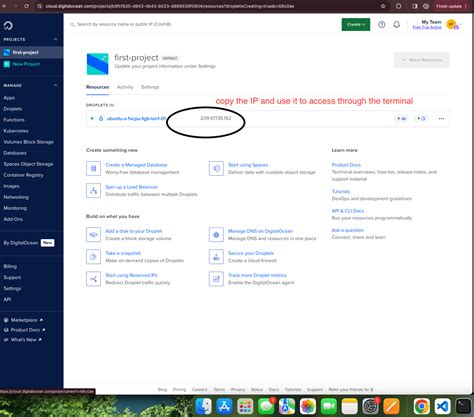This screenshot has height=417, width=474.
Task: Click the Track more Droplet metrics icon
Action: (216, 279)
